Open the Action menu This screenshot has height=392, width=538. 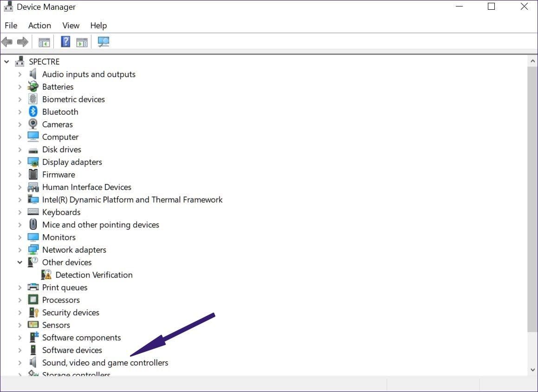[x=39, y=26]
